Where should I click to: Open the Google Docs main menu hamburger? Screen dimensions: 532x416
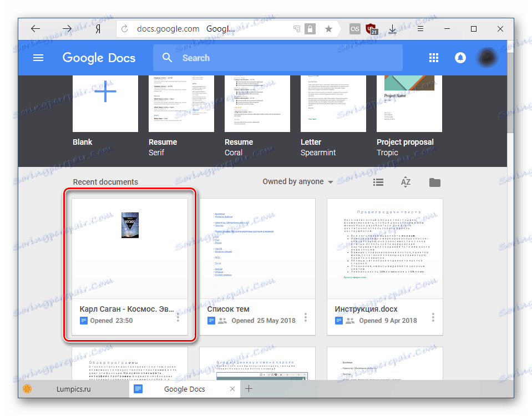click(x=38, y=58)
